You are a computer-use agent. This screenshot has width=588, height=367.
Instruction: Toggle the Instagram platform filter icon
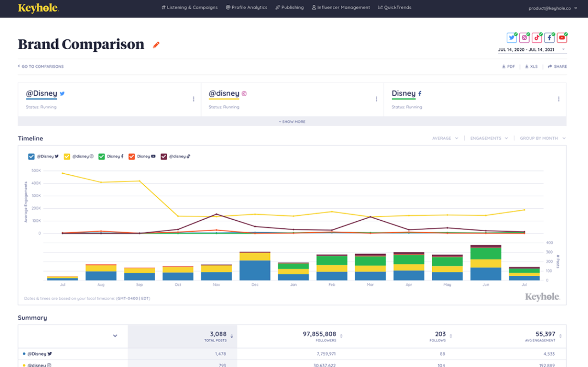pos(524,38)
